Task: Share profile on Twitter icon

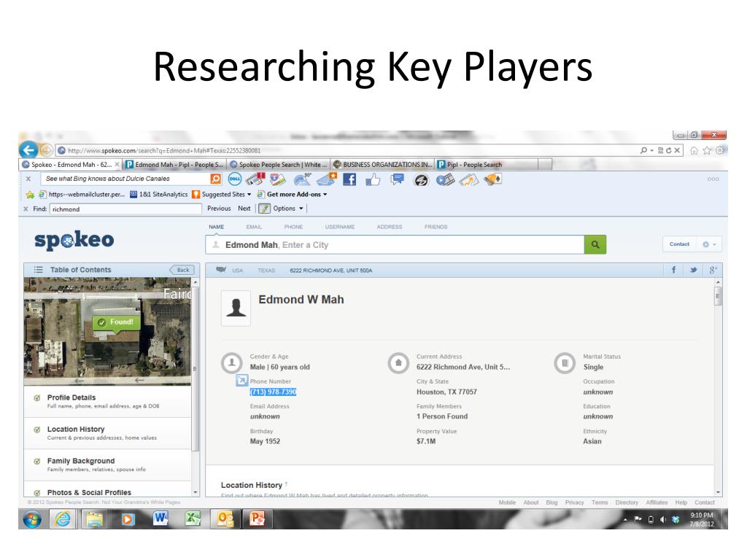Action: (x=693, y=270)
